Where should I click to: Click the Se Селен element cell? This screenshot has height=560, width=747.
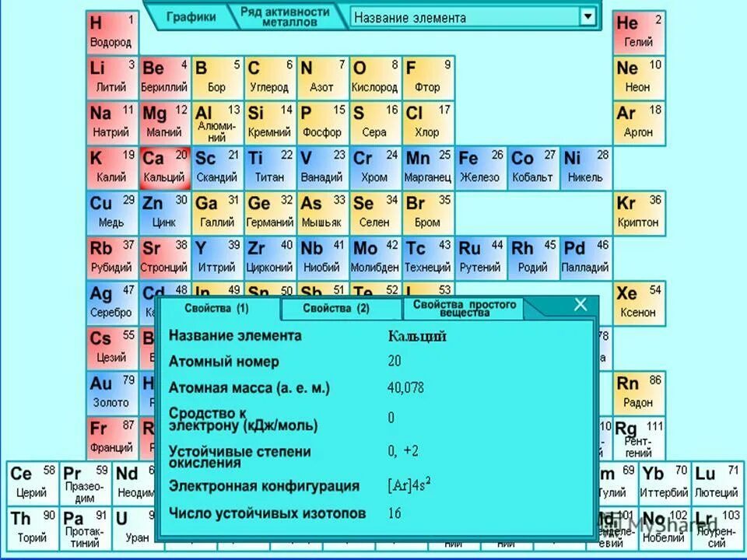(375, 213)
